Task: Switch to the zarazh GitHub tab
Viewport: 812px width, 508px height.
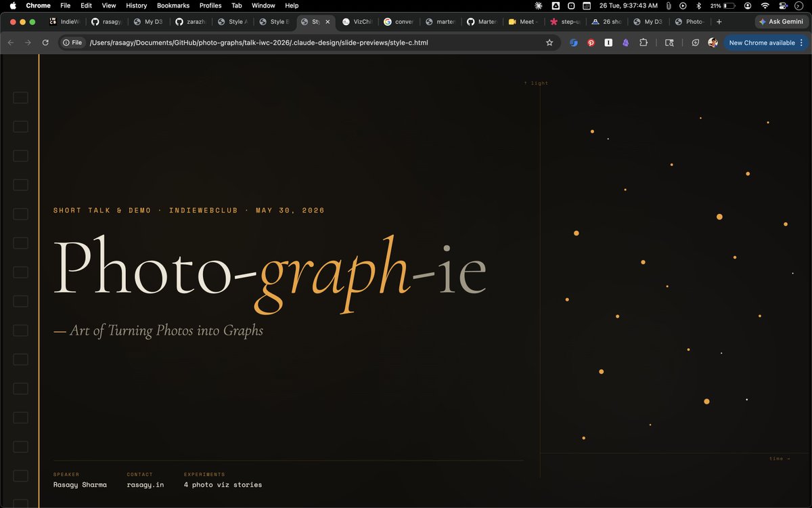Action: tap(191, 22)
